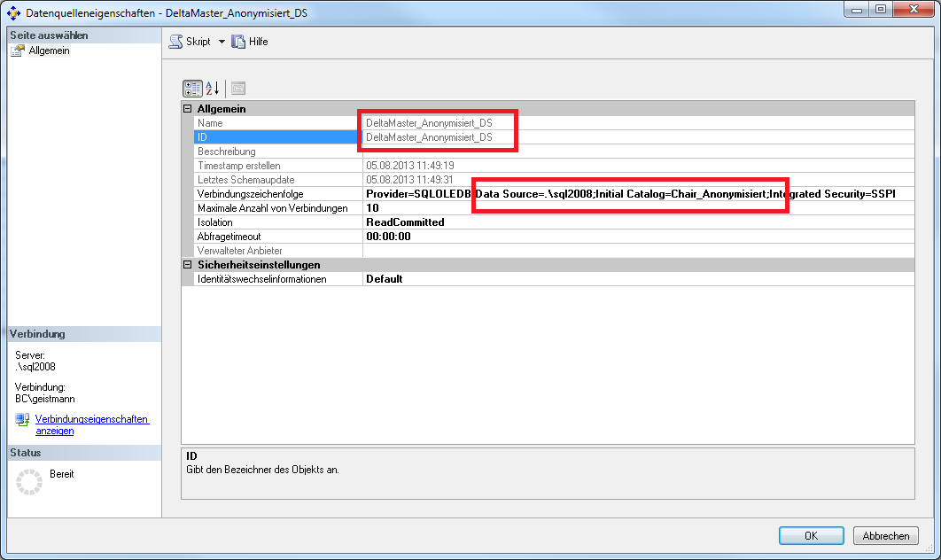Viewport: 941px width, 560px height.
Task: Click the Verbindungszeichenfolge connection string field
Action: (x=620, y=193)
